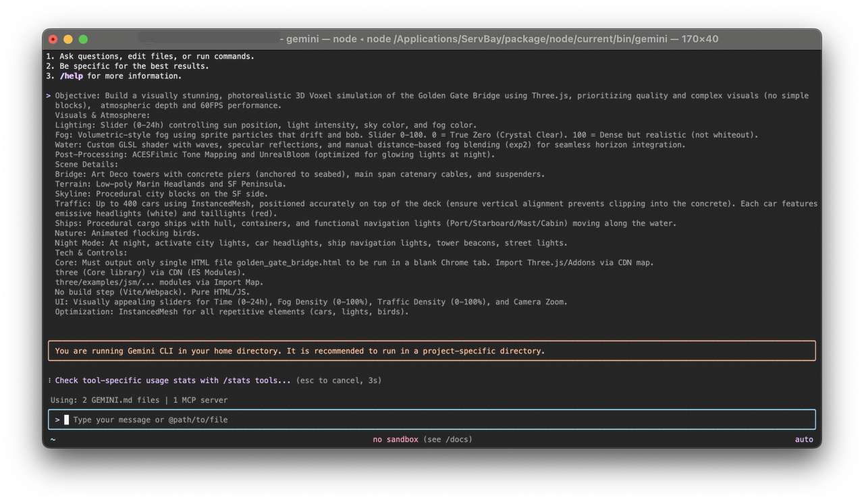Screen dimensions: 864x504
Task: Select the auto mode indicator bottom right
Action: pos(804,439)
